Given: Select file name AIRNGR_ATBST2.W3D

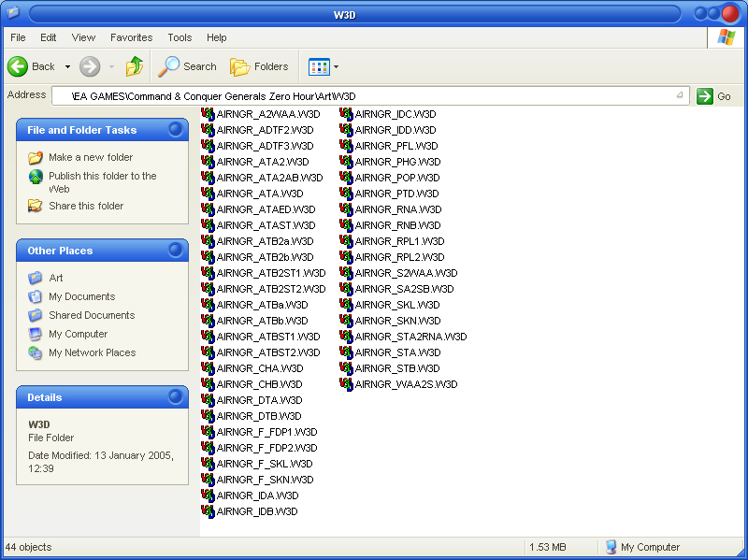Looking at the screenshot, I should [x=268, y=352].
